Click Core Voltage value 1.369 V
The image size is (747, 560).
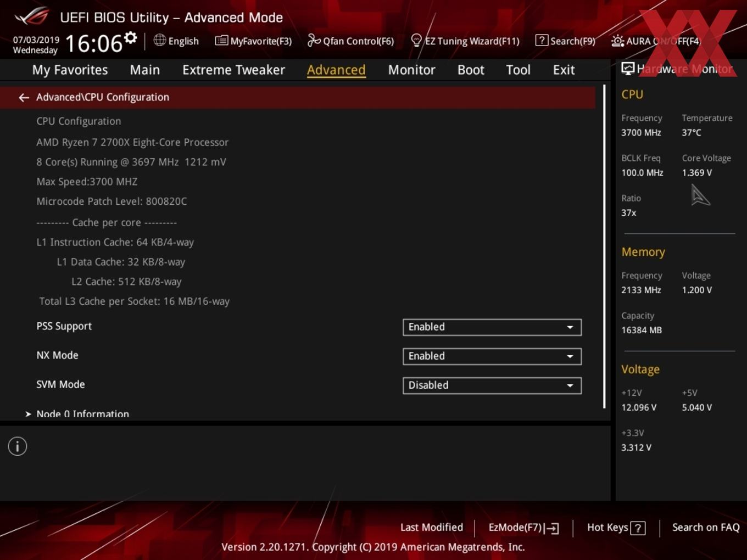point(696,172)
